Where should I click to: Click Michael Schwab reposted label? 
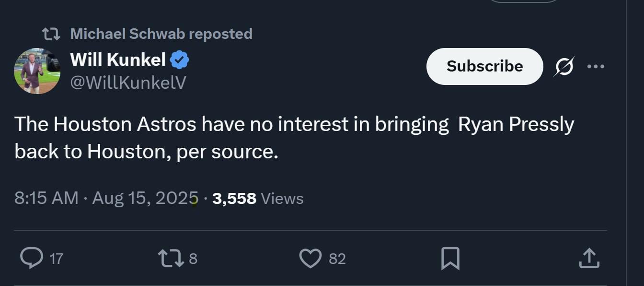coord(161,34)
